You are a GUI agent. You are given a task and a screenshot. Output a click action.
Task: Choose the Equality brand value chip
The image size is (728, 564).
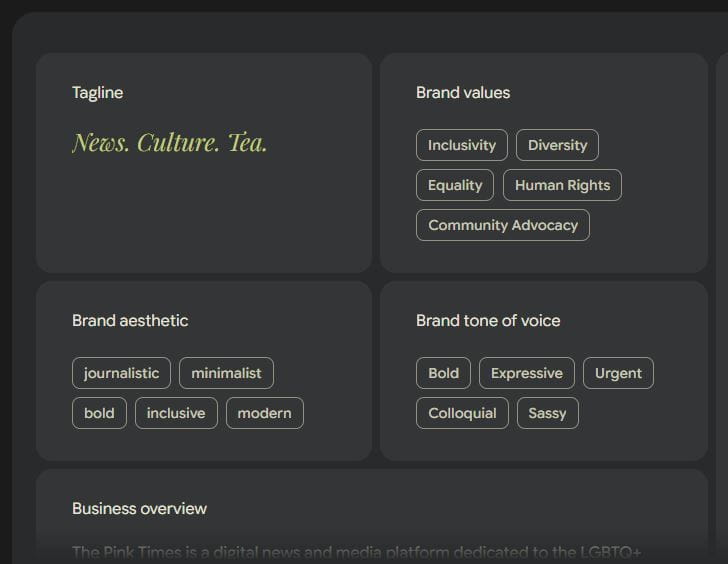(455, 185)
